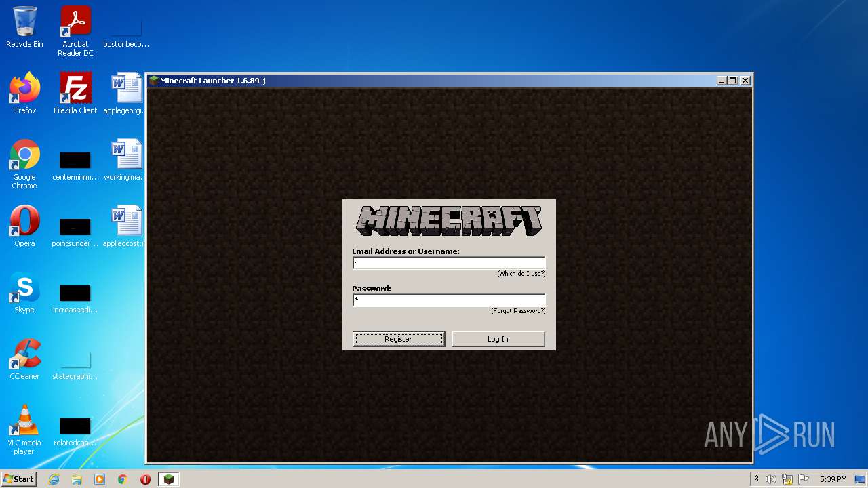The width and height of the screenshot is (868, 488).
Task: Open Opera from the taskbar
Action: (x=145, y=479)
